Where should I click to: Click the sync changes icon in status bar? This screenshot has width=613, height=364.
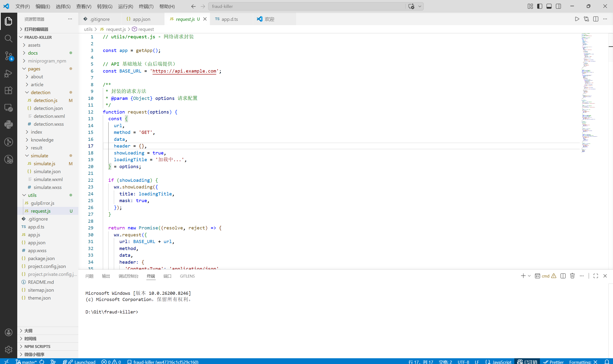point(42,362)
